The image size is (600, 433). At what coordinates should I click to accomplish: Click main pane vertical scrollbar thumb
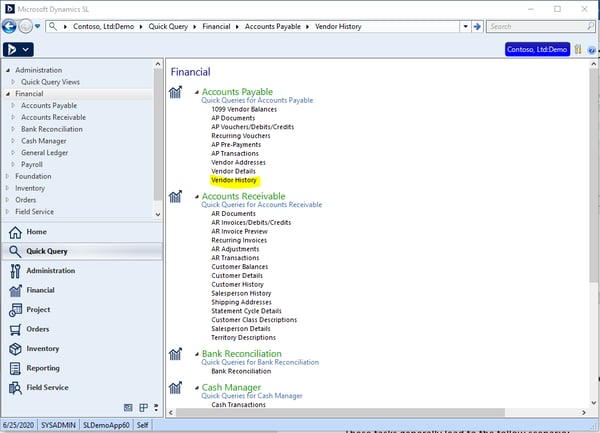click(593, 176)
